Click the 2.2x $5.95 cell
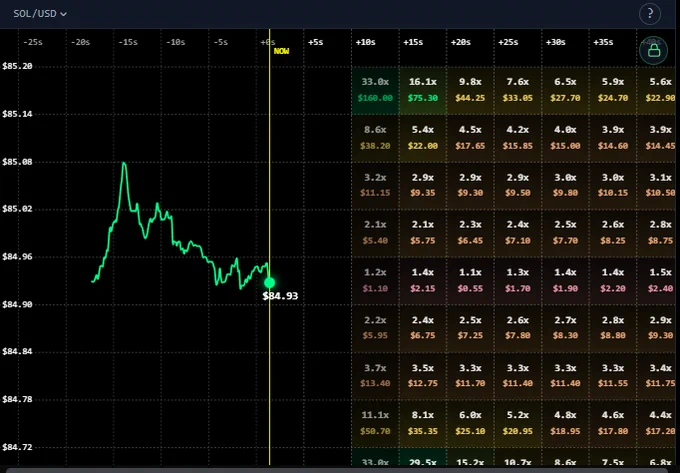Viewport: 680px width, 473px height. 375,328
